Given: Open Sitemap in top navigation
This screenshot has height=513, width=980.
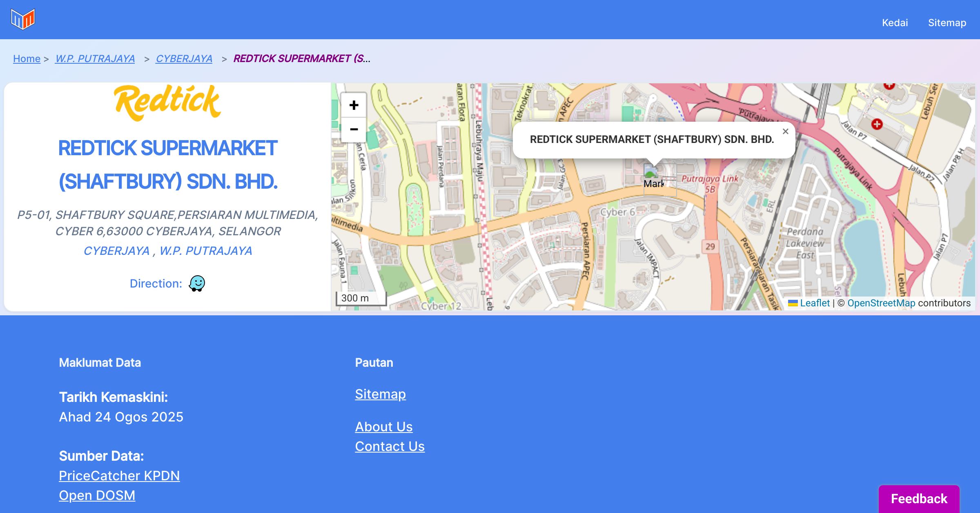Looking at the screenshot, I should 947,22.
